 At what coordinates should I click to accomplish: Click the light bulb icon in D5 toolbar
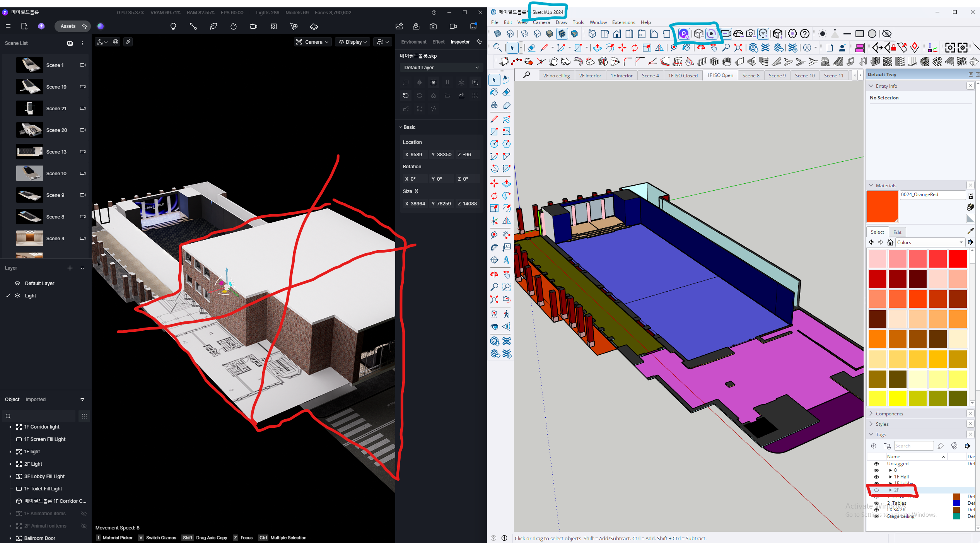(x=173, y=26)
